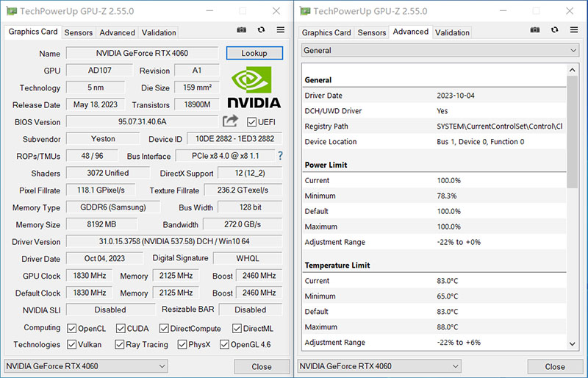Click the Subvendor field showing Yeston
Screen dimensions: 588x378
(x=103, y=138)
